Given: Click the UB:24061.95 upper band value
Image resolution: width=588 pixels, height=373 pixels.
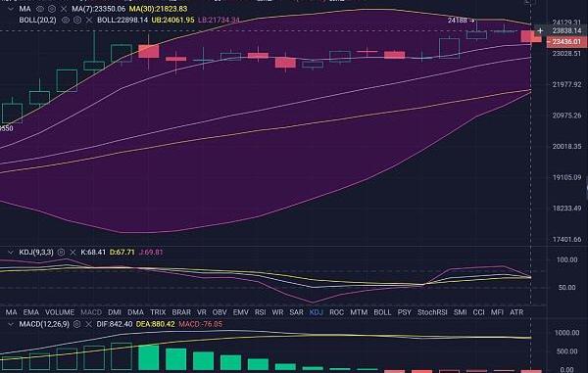Looking at the screenshot, I should (x=172, y=20).
